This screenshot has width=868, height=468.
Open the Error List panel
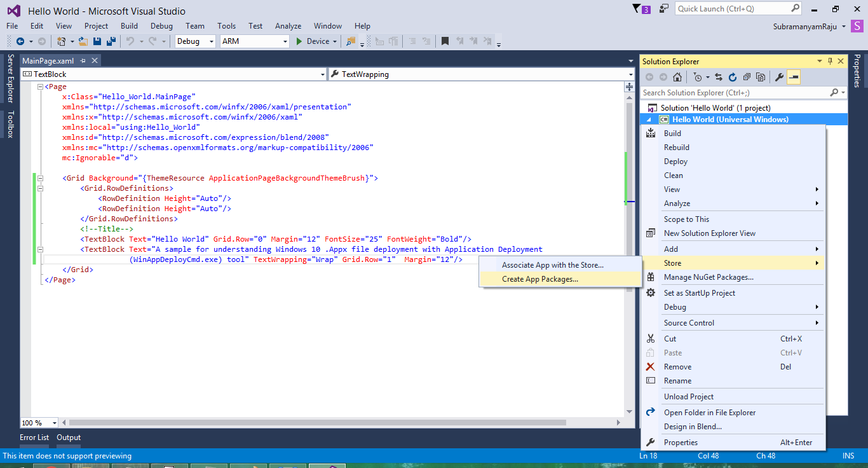click(x=34, y=437)
